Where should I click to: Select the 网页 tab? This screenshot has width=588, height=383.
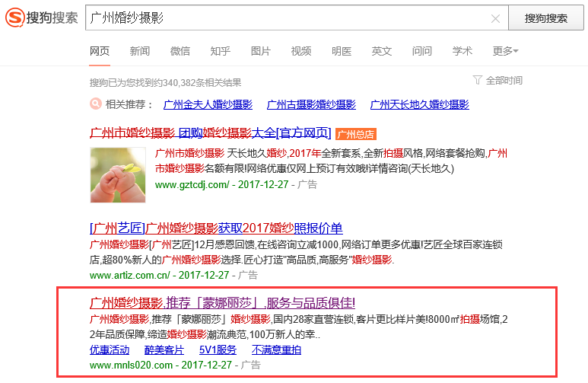tap(100, 51)
